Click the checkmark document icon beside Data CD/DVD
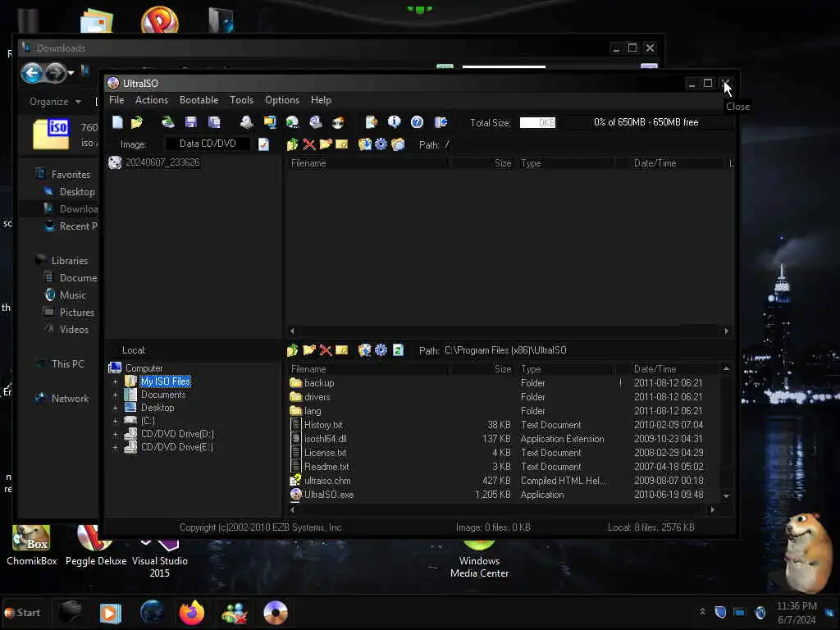 pyautogui.click(x=263, y=144)
